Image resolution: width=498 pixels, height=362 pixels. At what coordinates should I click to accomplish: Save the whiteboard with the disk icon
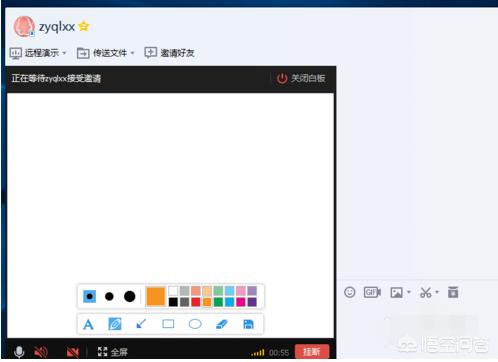pos(248,324)
